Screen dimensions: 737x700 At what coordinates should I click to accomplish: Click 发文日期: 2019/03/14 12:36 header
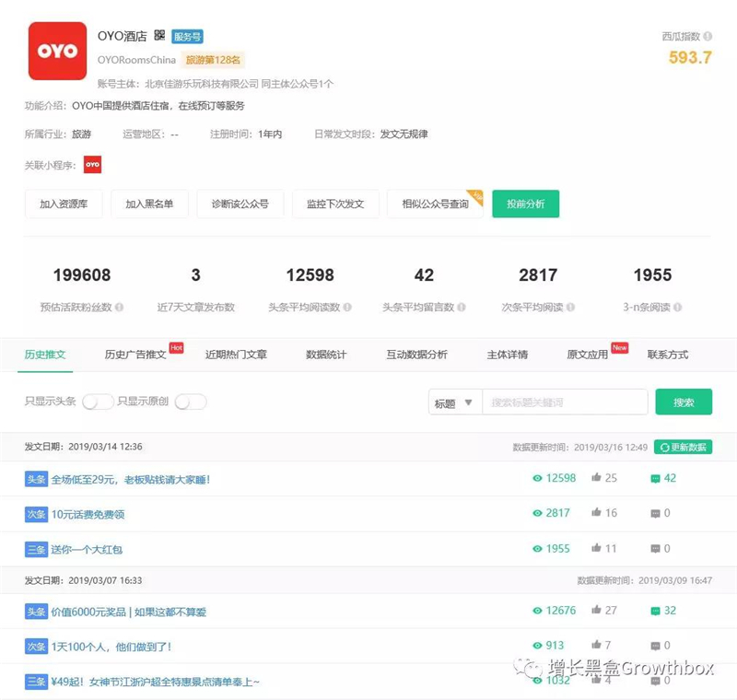click(84, 447)
